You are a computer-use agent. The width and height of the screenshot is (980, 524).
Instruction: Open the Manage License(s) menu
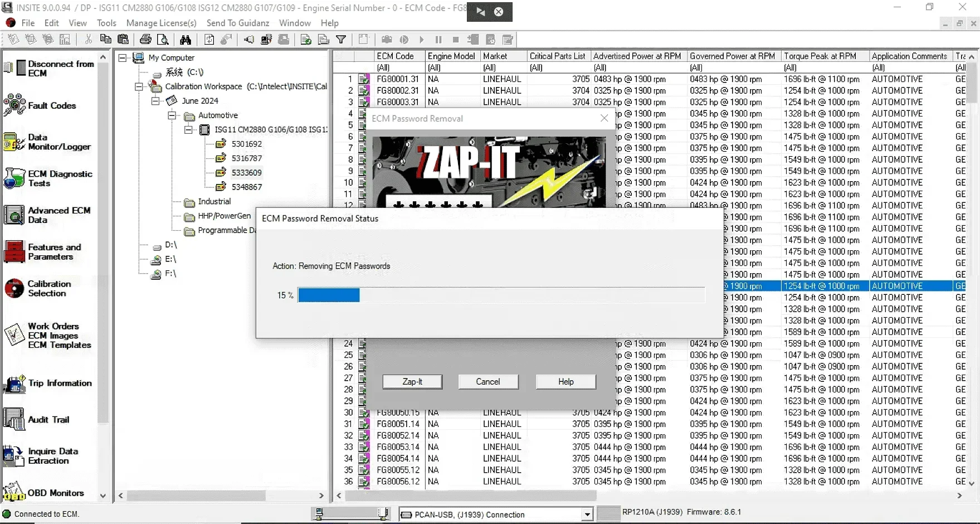(x=162, y=23)
